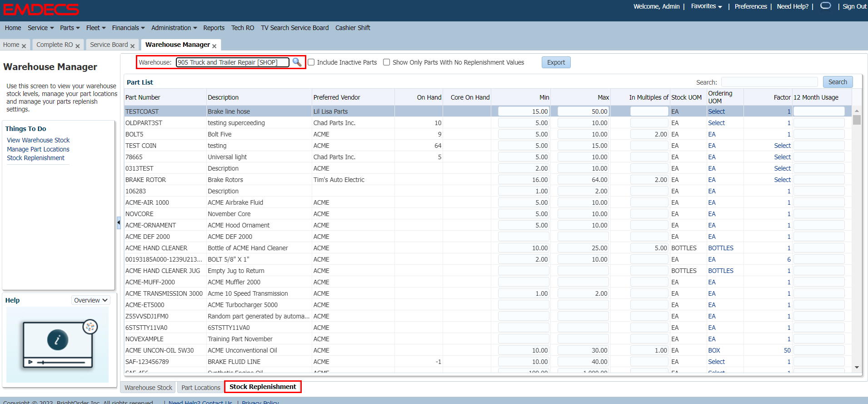868x404 pixels.
Task: Click Home in the main menu bar
Action: tap(13, 28)
